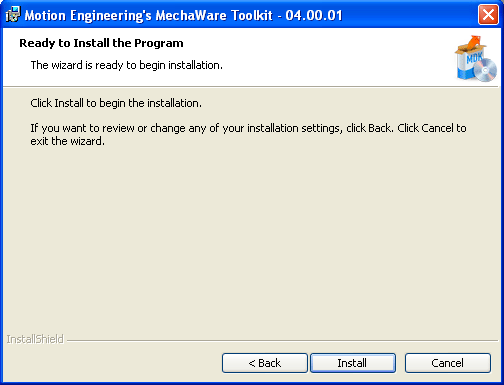
Task: Click version number 04.00.01 in title
Action: [x=314, y=15]
